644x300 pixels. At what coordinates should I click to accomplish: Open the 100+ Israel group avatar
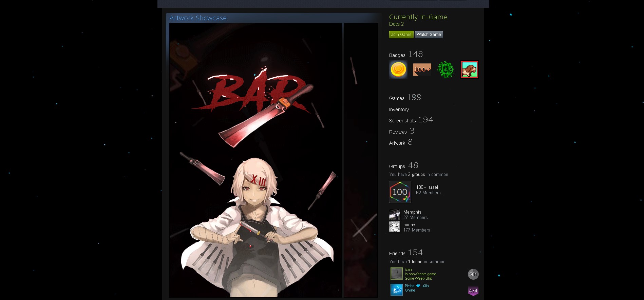[400, 192]
